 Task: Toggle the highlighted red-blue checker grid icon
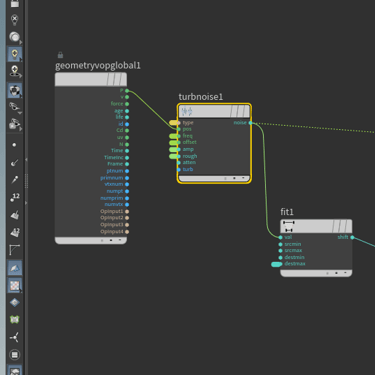tap(14, 285)
